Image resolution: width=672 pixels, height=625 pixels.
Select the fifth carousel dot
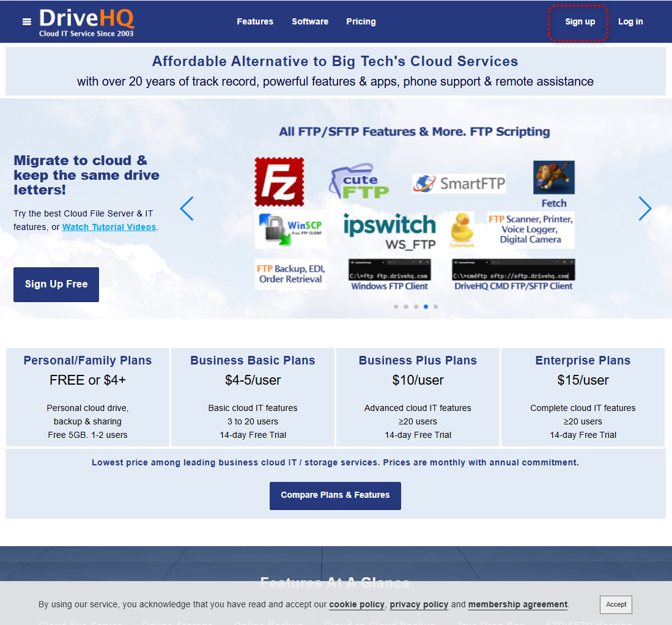tap(436, 306)
